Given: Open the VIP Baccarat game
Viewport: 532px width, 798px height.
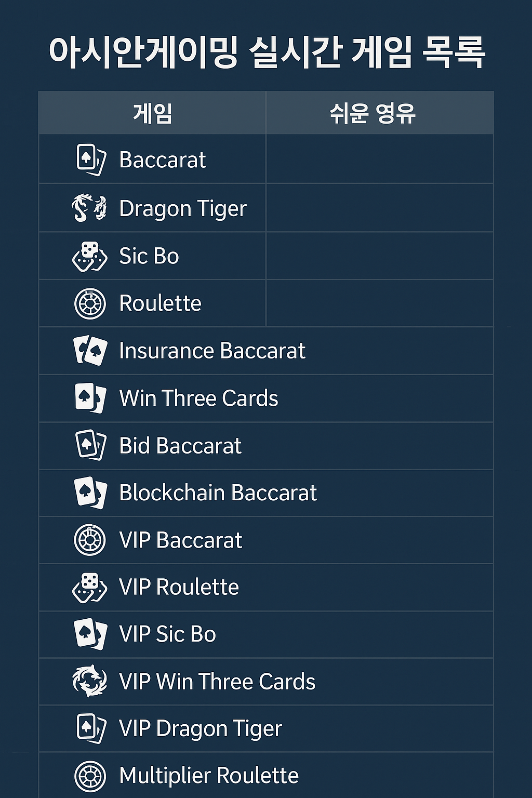Looking at the screenshot, I should (x=266, y=540).
